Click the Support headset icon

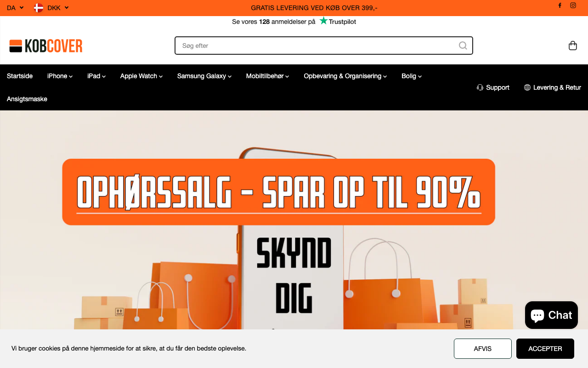pos(480,87)
